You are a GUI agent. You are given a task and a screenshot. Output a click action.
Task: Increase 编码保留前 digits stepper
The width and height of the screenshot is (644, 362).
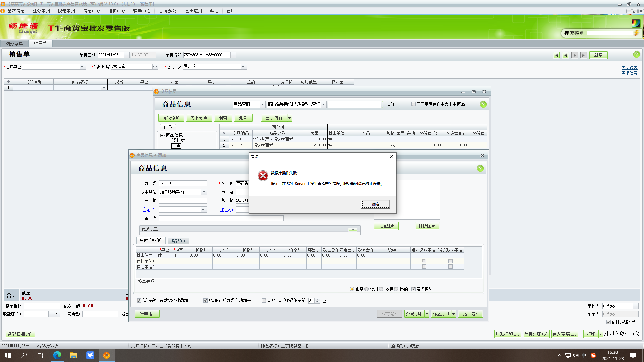[317, 299]
